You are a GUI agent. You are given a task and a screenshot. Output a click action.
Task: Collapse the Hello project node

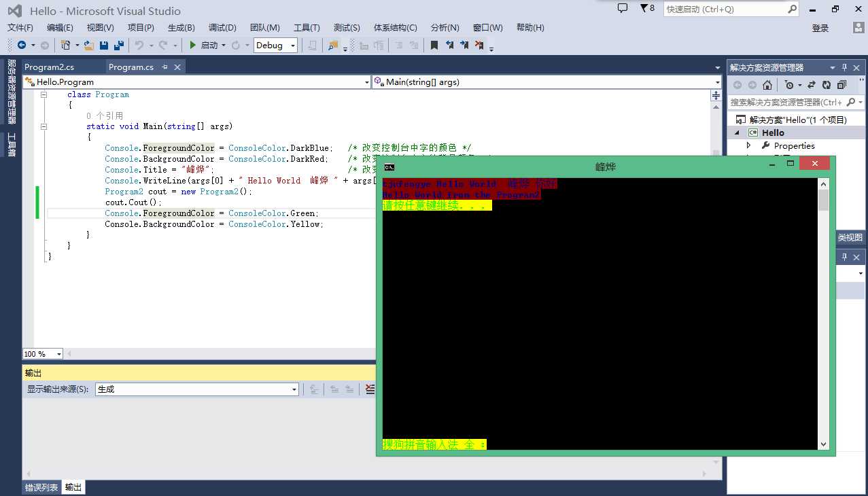click(737, 133)
